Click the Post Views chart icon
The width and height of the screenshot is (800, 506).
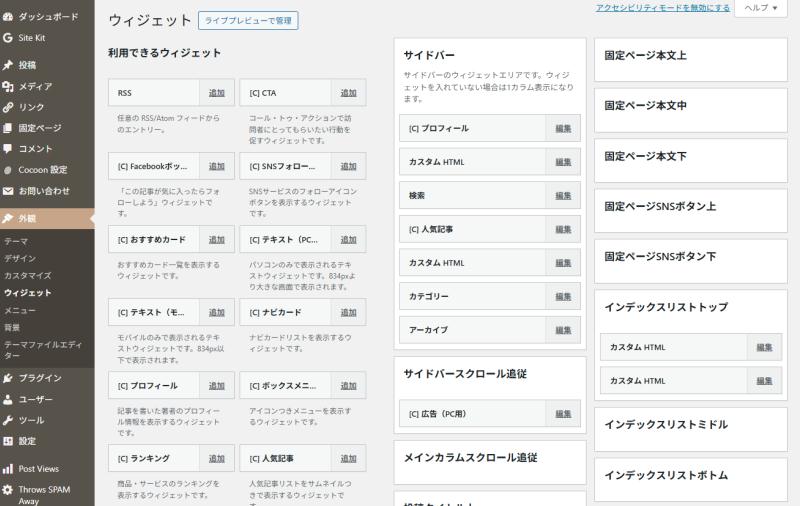8,468
